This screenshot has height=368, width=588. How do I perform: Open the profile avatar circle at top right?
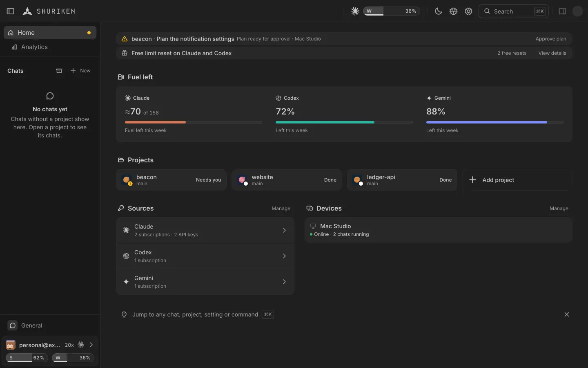point(578,11)
